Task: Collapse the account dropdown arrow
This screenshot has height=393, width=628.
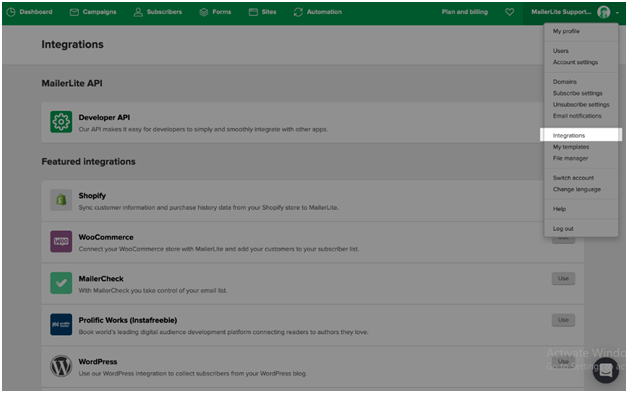Action: coord(617,13)
